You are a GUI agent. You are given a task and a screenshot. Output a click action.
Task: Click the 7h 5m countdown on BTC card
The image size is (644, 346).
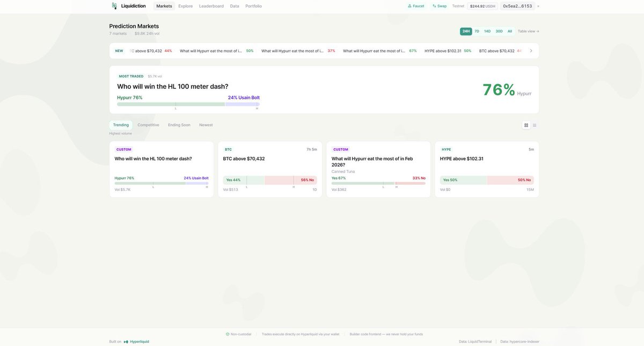point(312,149)
